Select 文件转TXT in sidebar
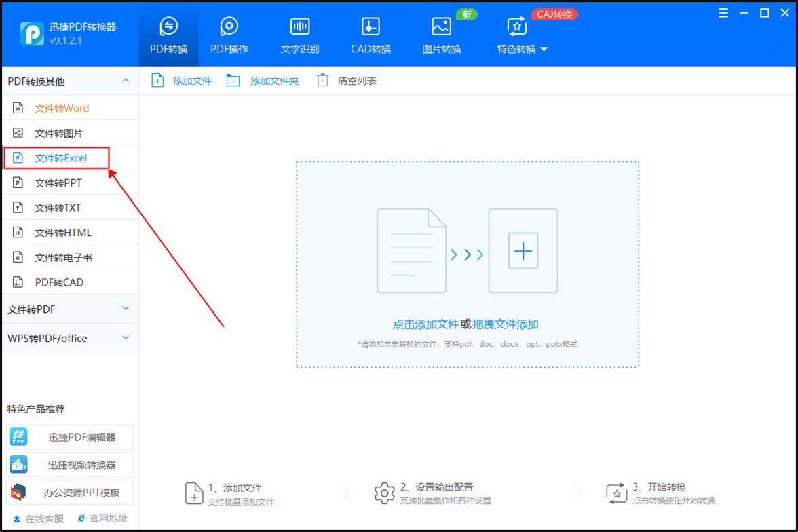The height and width of the screenshot is (532, 798). pos(71,208)
